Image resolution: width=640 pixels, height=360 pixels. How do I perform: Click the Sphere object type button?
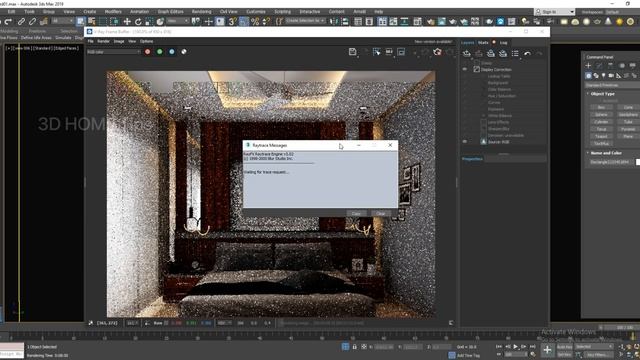[601, 115]
